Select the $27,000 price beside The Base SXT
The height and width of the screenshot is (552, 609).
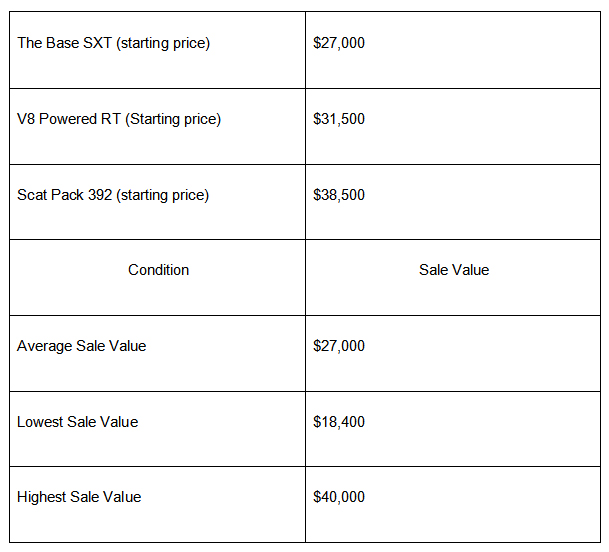click(339, 44)
